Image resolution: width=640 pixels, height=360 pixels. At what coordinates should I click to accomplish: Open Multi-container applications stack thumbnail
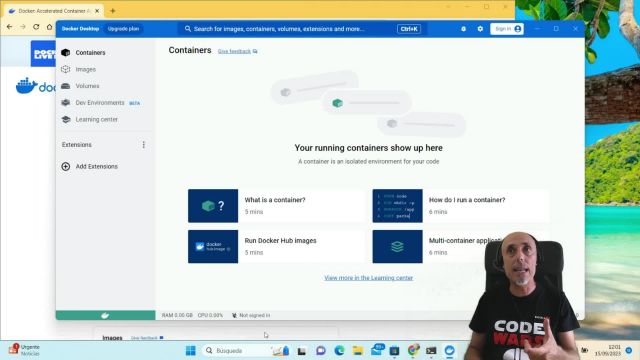(x=397, y=247)
